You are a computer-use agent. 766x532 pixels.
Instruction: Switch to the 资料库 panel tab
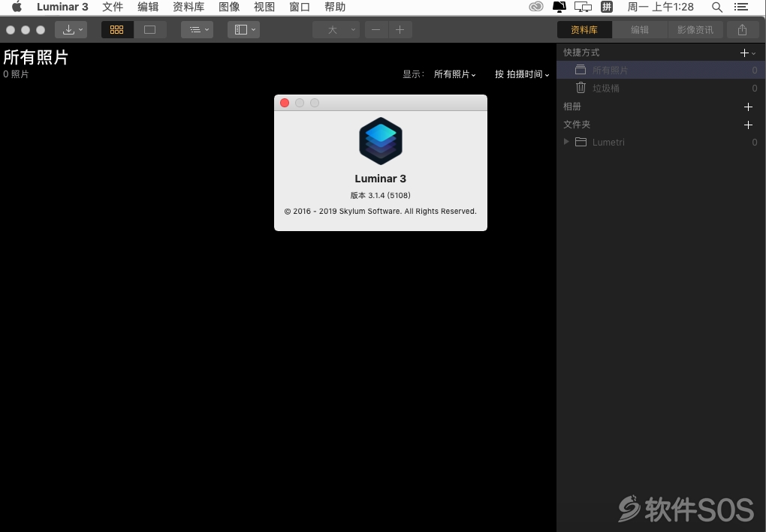584,30
